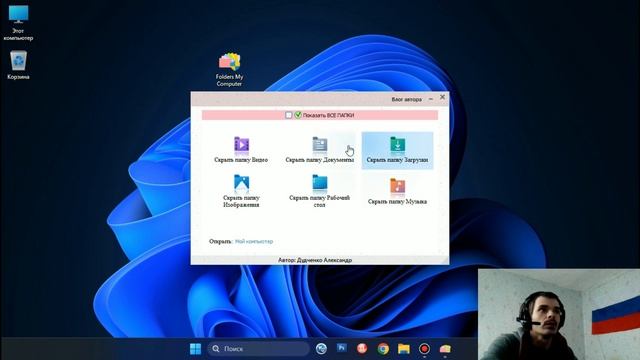
Task: Click the Скрыть папку Музыка folder icon
Action: pos(397,187)
